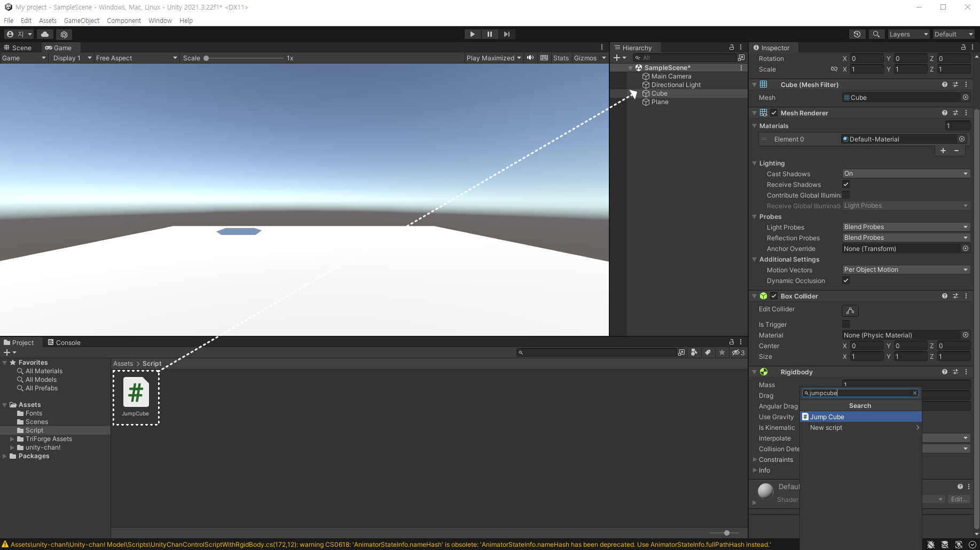This screenshot has width=980, height=550.
Task: Switch to the Console tab
Action: point(64,342)
